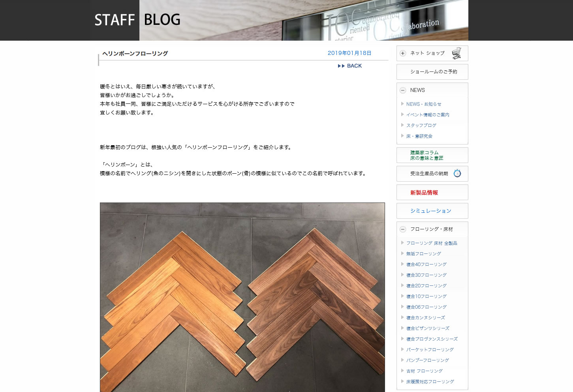Click the arrow bullet beside スタッフブログ

click(x=402, y=125)
